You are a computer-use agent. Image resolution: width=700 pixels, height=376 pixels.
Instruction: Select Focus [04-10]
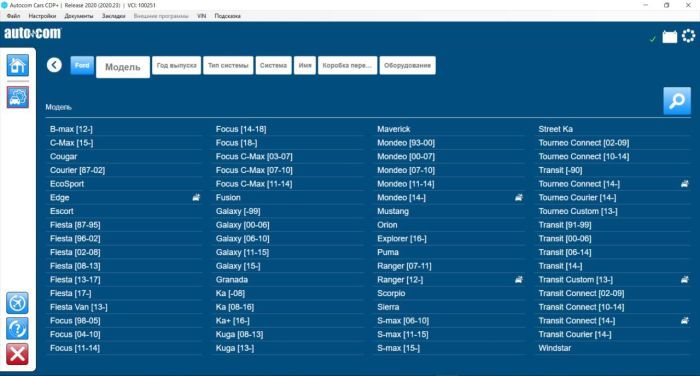75,334
